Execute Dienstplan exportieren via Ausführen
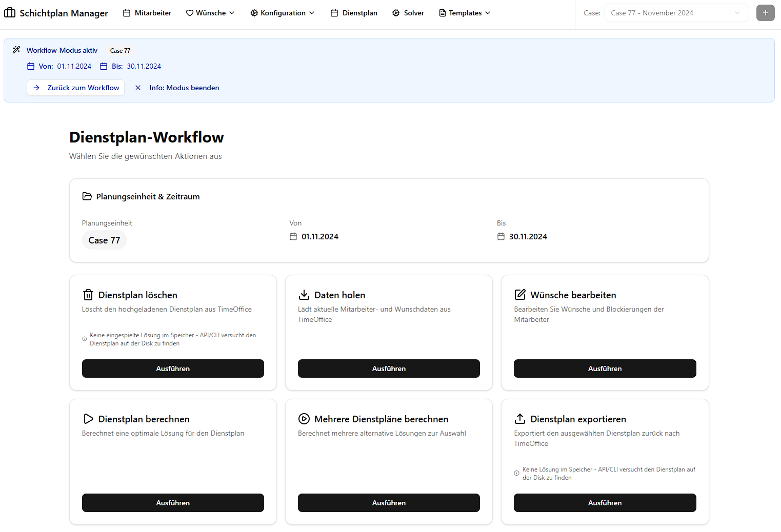The width and height of the screenshot is (781, 532). (x=605, y=503)
